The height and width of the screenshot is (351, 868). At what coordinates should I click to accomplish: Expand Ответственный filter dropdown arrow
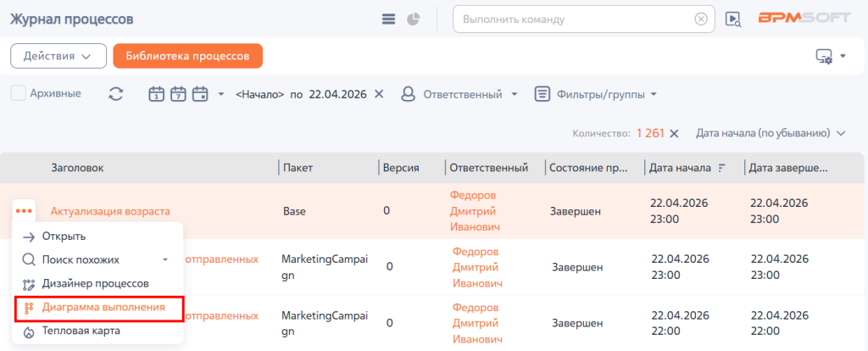pos(515,94)
